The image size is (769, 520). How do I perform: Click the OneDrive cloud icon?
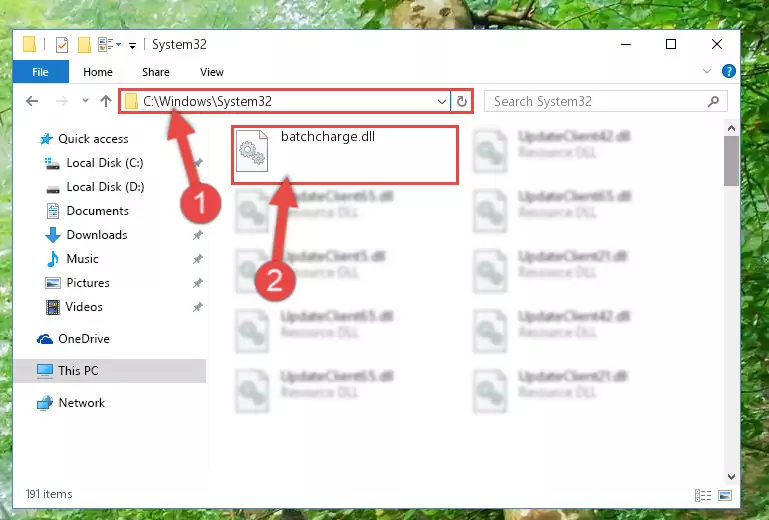pyautogui.click(x=45, y=339)
